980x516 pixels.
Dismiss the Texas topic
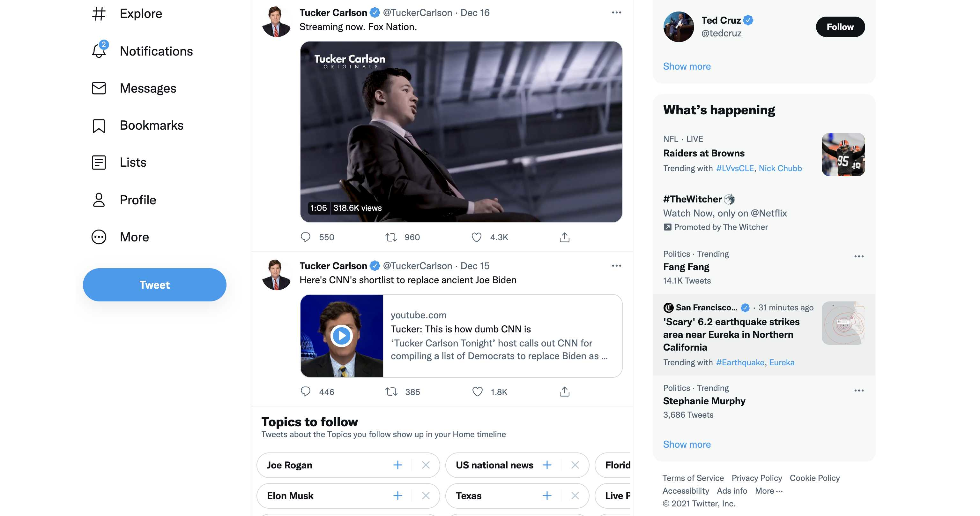point(575,496)
